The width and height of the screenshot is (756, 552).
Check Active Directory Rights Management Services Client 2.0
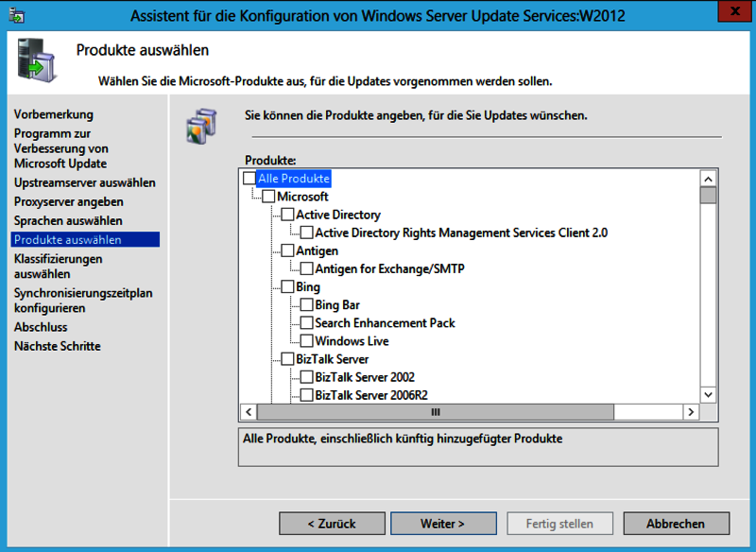pos(306,233)
